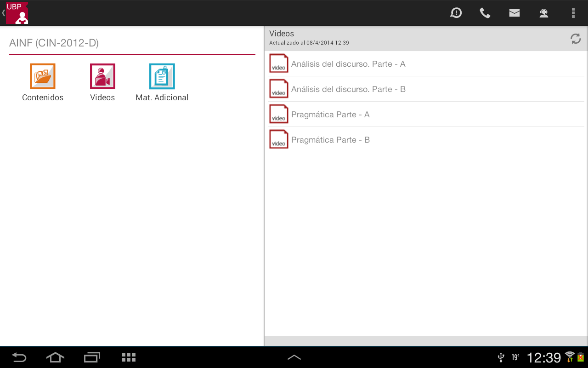Play Análisis del discurso. Parte - A
This screenshot has width=588, height=368.
(348, 64)
